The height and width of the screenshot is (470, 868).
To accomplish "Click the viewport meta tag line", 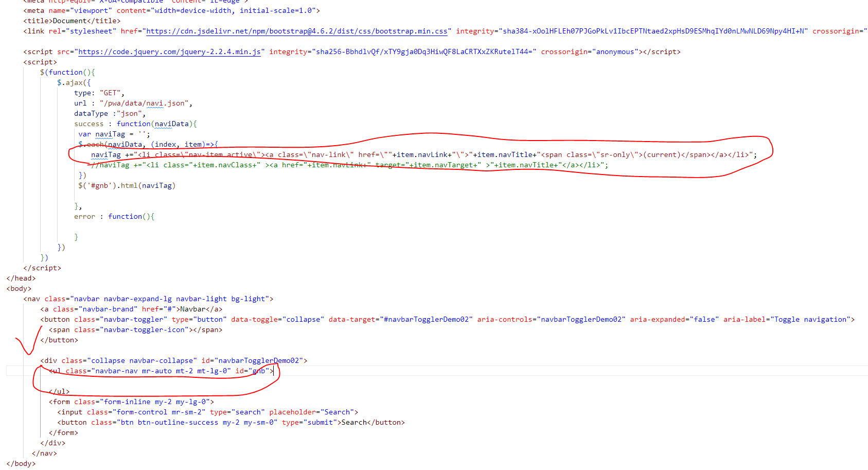I will 171,11.
